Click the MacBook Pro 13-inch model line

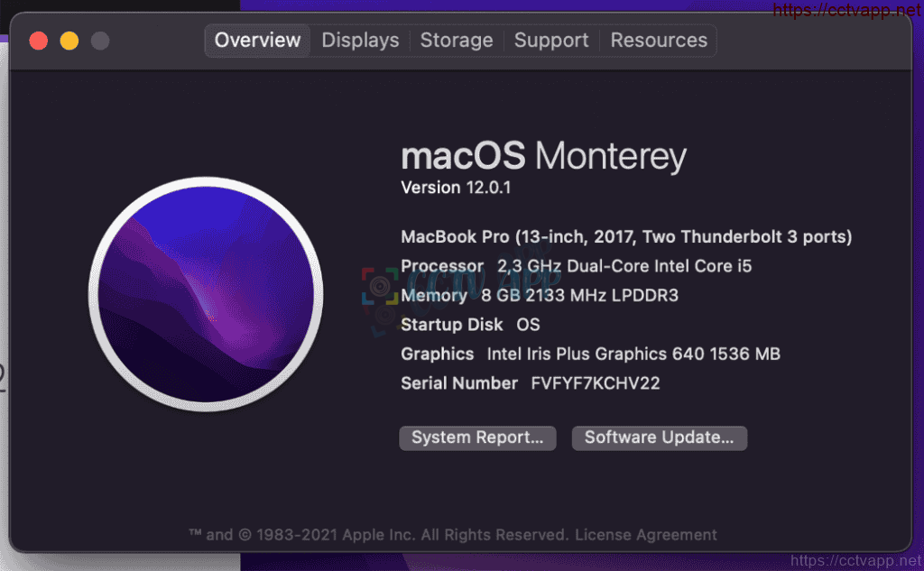tap(626, 236)
